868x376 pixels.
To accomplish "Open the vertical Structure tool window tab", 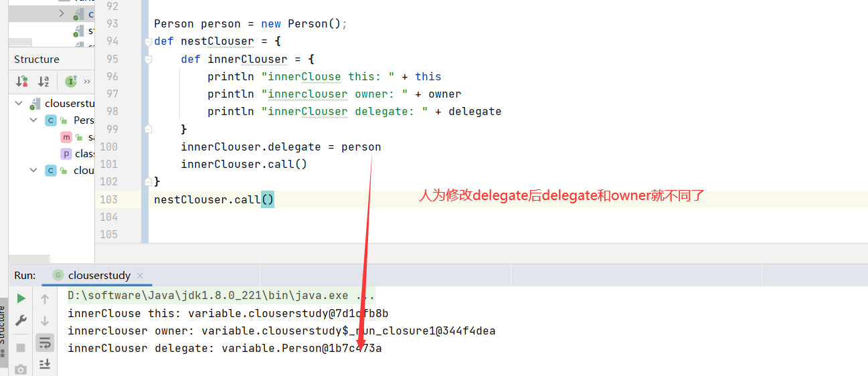I will click(x=3, y=324).
